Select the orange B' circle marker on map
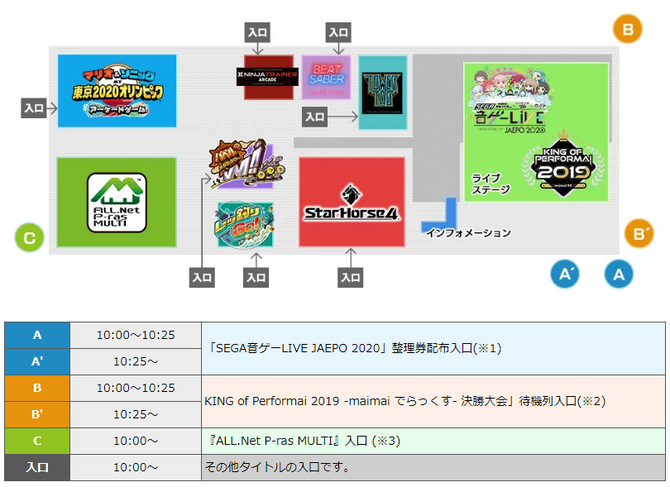 639,233
